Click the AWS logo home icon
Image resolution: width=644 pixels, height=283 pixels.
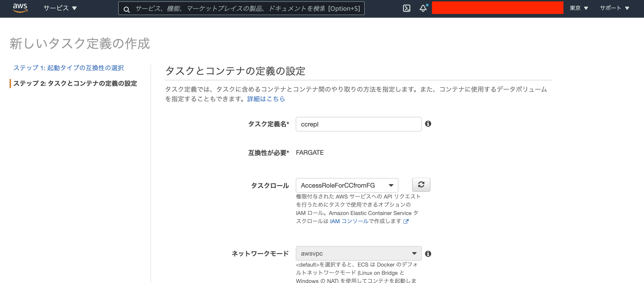20,8
